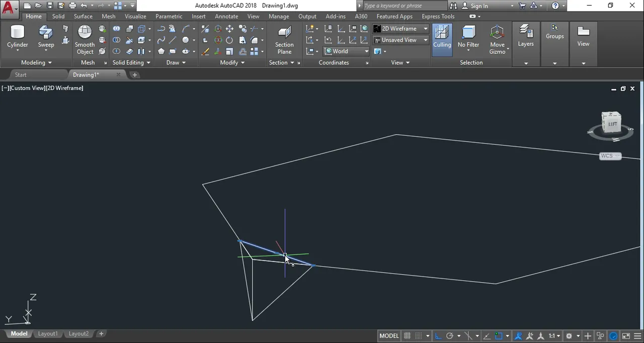Add a new layout with plus button
Viewport: 644px width, 343px height.
pyautogui.click(x=101, y=333)
